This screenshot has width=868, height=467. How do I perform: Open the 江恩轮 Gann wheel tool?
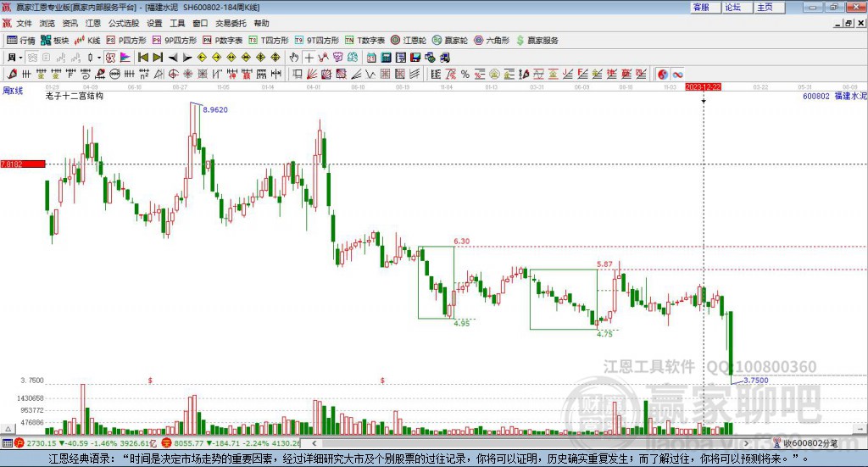coord(409,41)
